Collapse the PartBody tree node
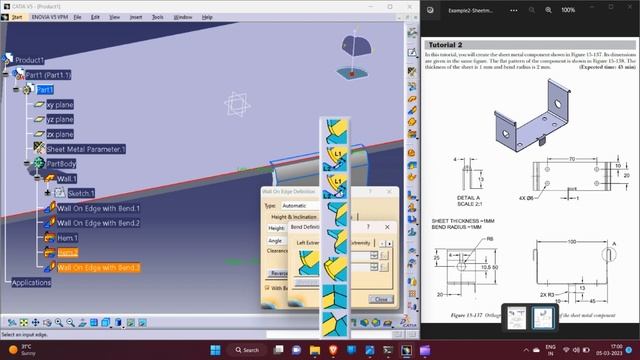Image resolution: width=640 pixels, height=360 pixels. (x=27, y=164)
